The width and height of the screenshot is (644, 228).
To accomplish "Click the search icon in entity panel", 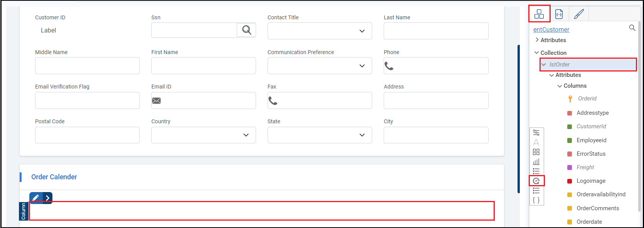I will 632,28.
